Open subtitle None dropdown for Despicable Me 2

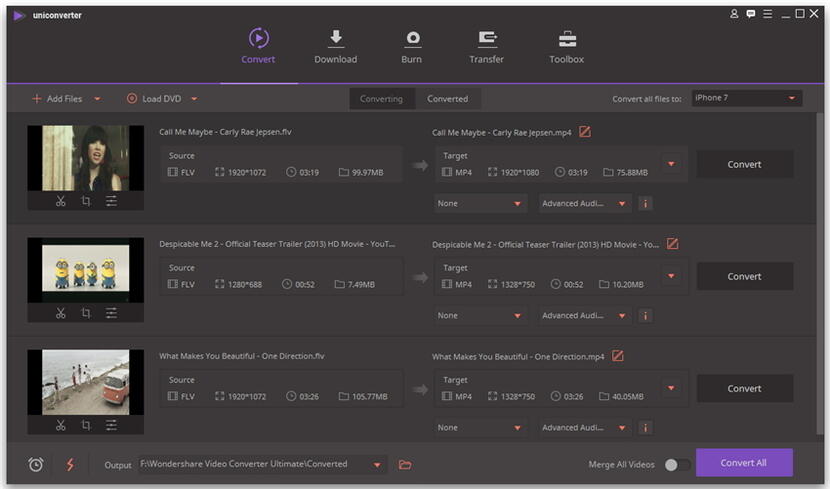[x=481, y=316]
